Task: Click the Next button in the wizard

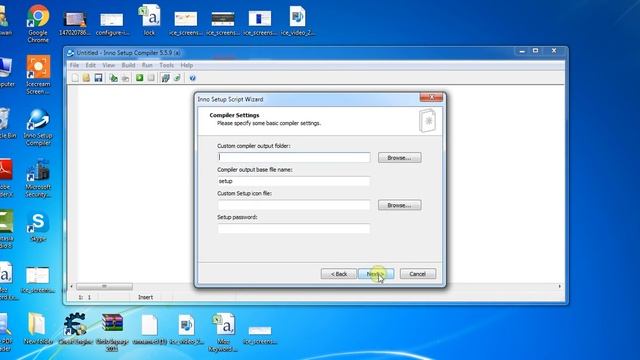Action: [376, 274]
